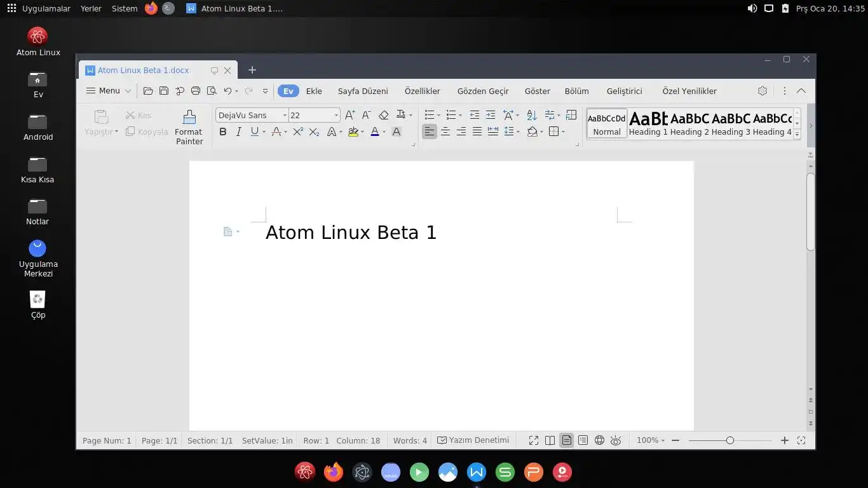Switch to the Özellikler tab
Image resolution: width=868 pixels, height=488 pixels.
(423, 91)
